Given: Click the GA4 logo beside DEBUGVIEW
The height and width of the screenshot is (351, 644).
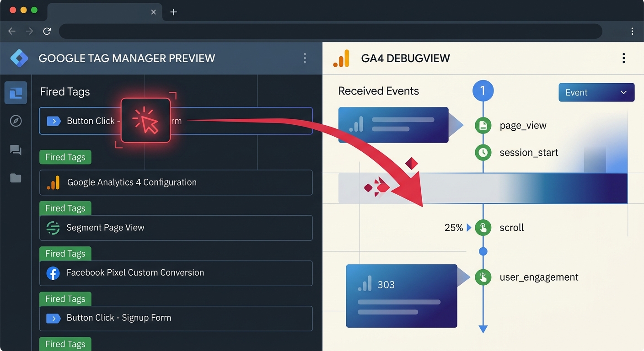Looking at the screenshot, I should point(341,58).
